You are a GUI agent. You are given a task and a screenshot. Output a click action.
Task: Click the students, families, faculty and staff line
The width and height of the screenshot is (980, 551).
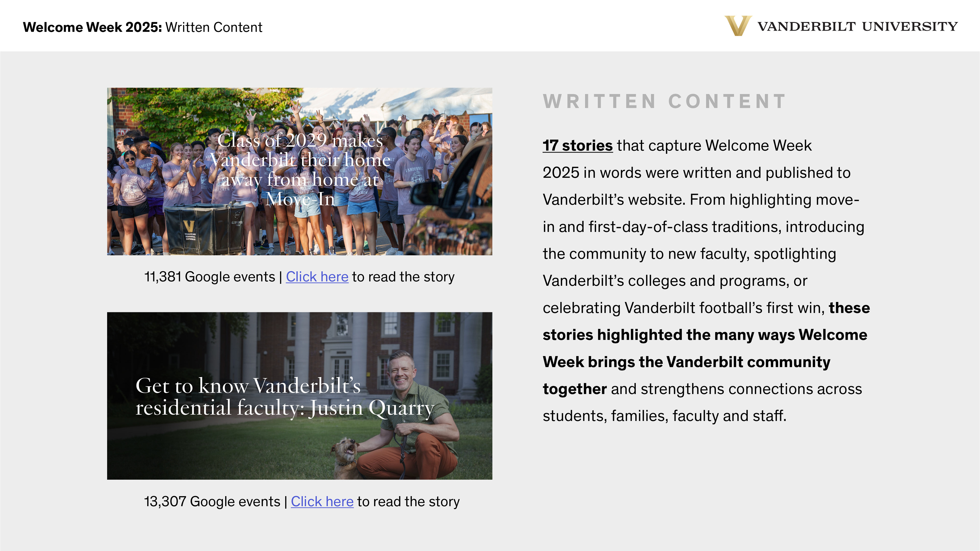[x=664, y=416]
